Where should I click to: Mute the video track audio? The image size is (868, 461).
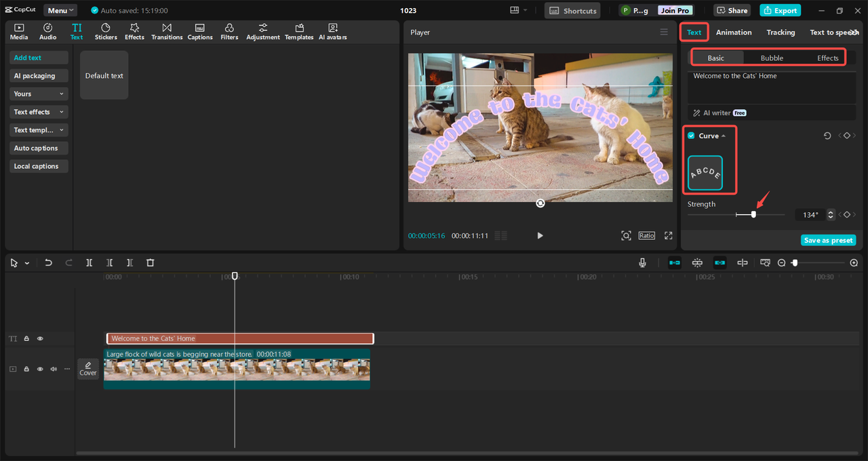pyautogui.click(x=53, y=369)
